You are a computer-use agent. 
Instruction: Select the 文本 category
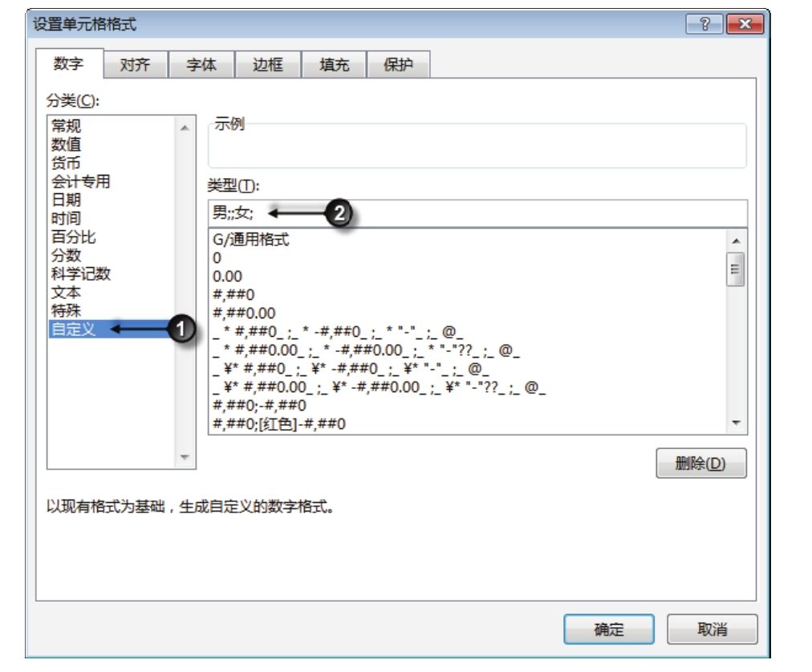click(x=66, y=292)
